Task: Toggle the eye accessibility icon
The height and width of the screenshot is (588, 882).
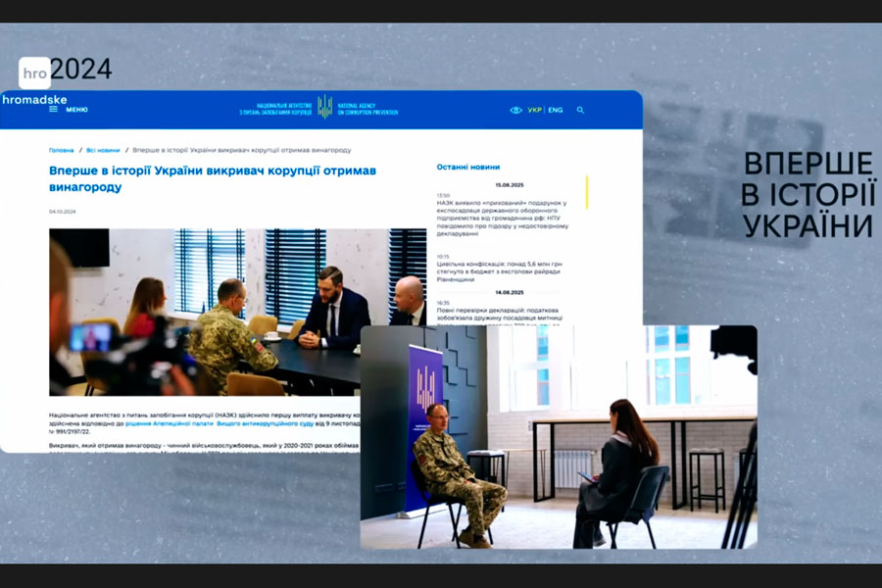Action: pyautogui.click(x=515, y=110)
